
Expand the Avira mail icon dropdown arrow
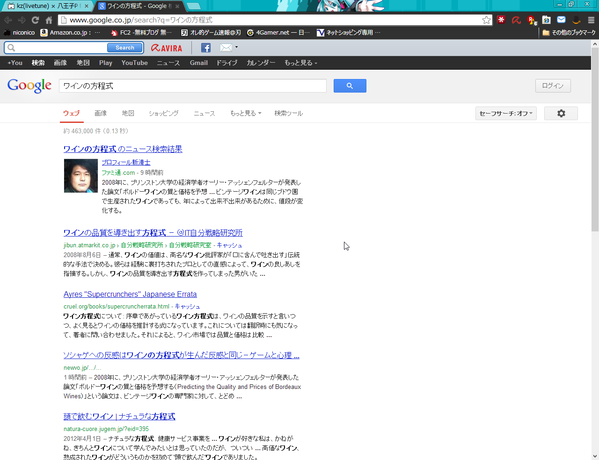236,47
